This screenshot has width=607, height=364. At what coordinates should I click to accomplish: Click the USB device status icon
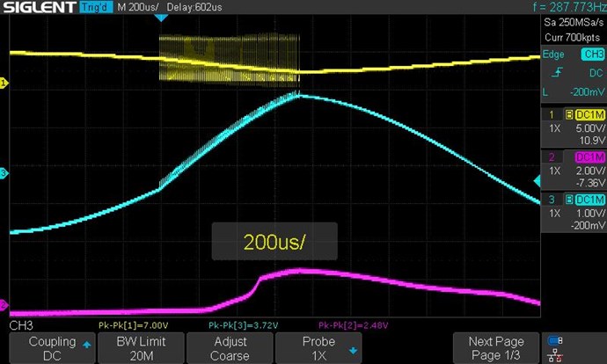pos(555,341)
